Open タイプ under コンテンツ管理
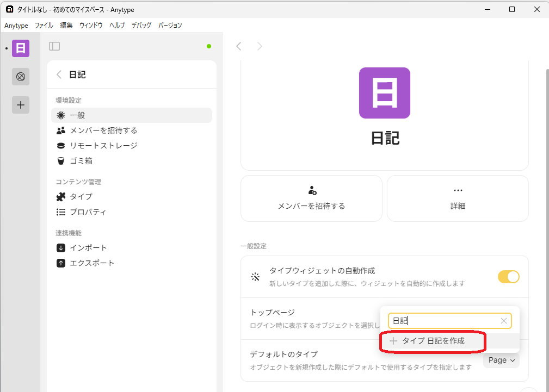 click(132, 197)
